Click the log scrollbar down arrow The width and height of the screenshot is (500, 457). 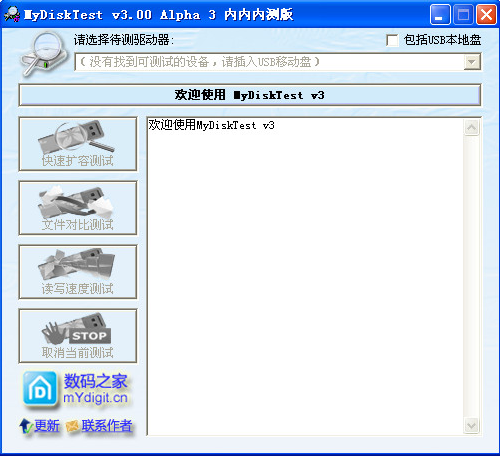pyautogui.click(x=472, y=426)
